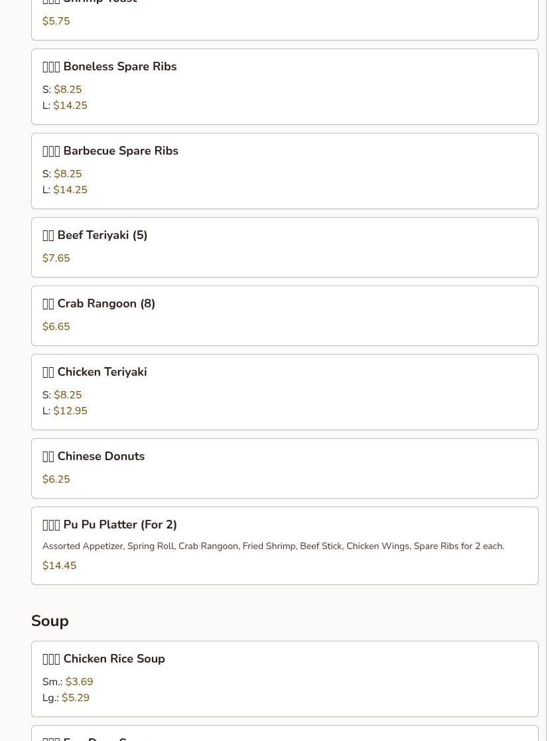
Task: Click the Soup section heading
Action: [50, 621]
